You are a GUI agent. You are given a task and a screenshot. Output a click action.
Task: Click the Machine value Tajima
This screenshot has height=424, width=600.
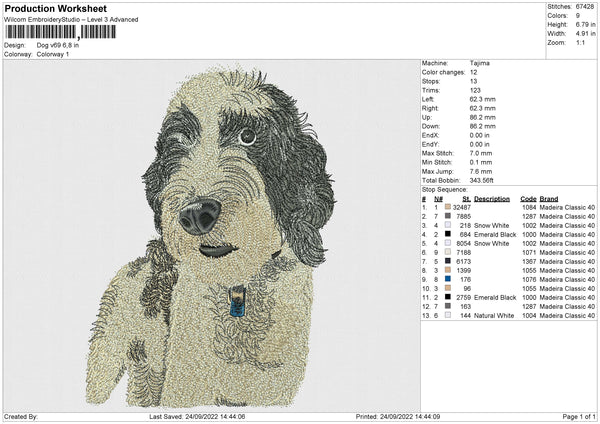479,63
